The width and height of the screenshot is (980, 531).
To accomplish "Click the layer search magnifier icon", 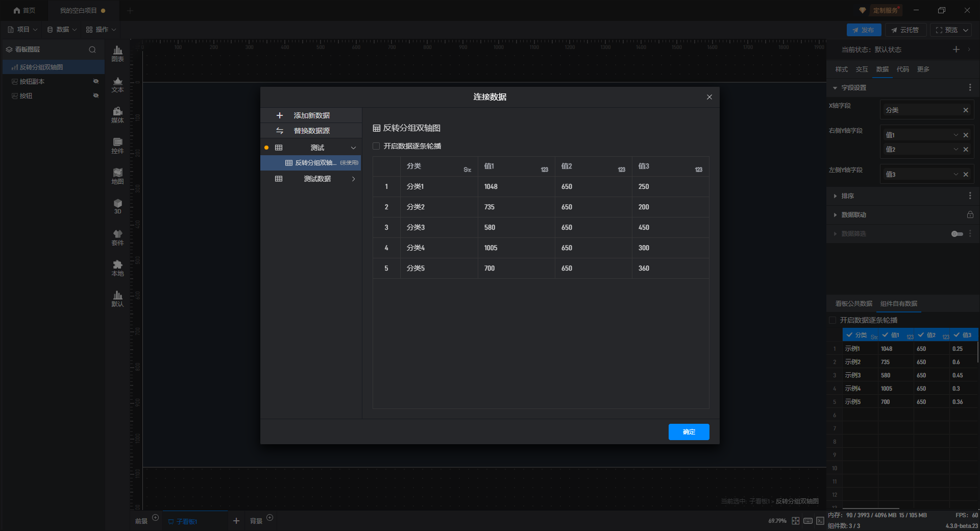I will tap(92, 50).
